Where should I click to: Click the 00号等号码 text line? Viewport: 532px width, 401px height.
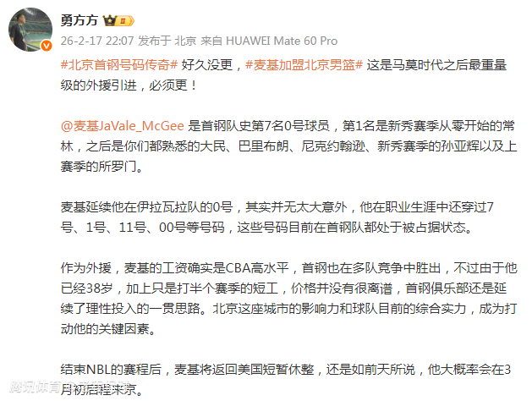click(x=192, y=228)
